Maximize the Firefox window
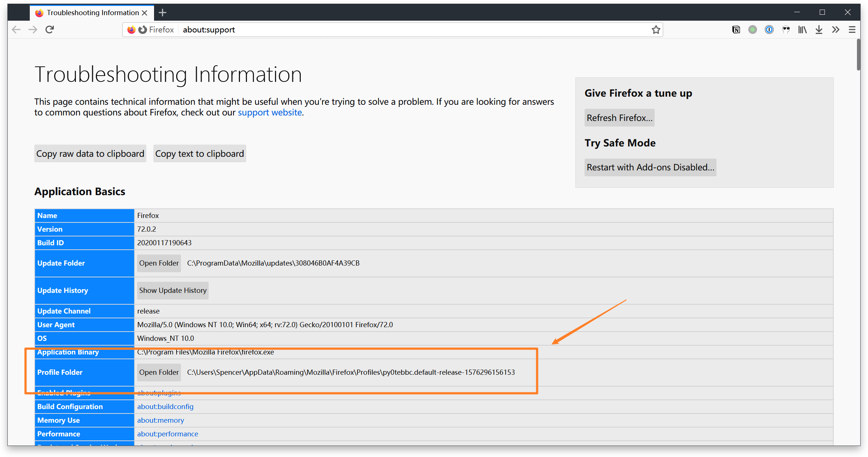Image resolution: width=868 pixels, height=457 pixels. coord(822,12)
